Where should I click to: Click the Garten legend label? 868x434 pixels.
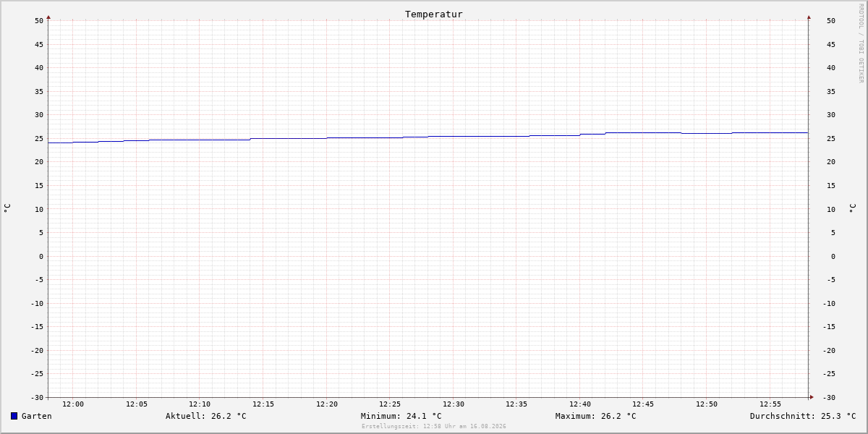click(37, 416)
